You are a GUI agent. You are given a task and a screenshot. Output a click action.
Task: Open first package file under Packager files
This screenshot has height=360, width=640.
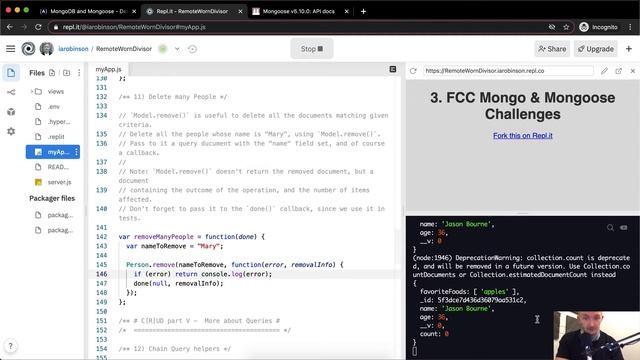pos(52,215)
